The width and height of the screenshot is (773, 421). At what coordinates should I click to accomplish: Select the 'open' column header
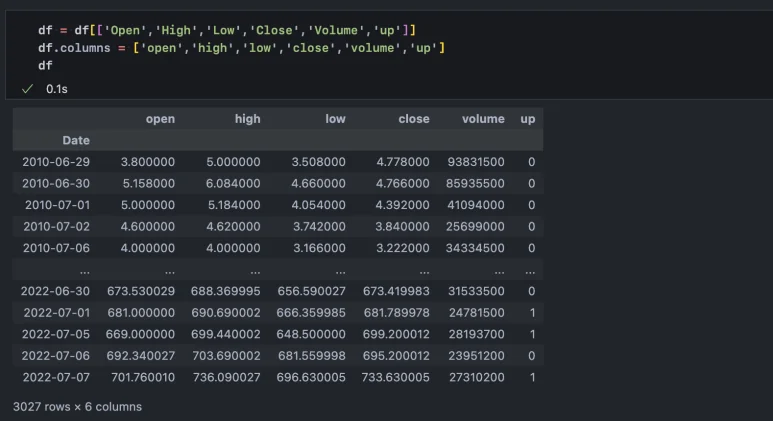160,119
